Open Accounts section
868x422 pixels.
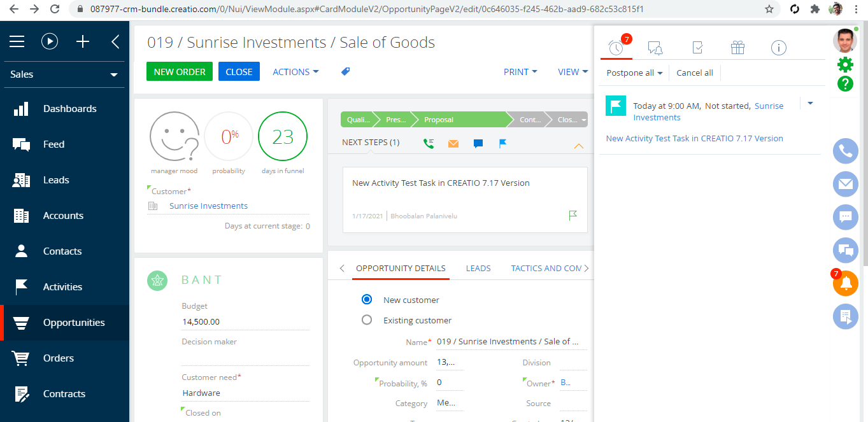pyautogui.click(x=65, y=216)
